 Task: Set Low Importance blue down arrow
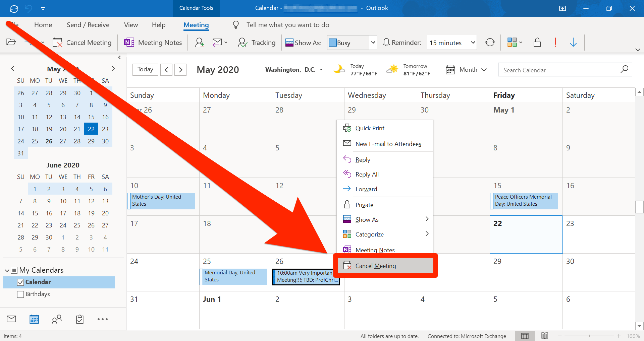click(x=573, y=43)
